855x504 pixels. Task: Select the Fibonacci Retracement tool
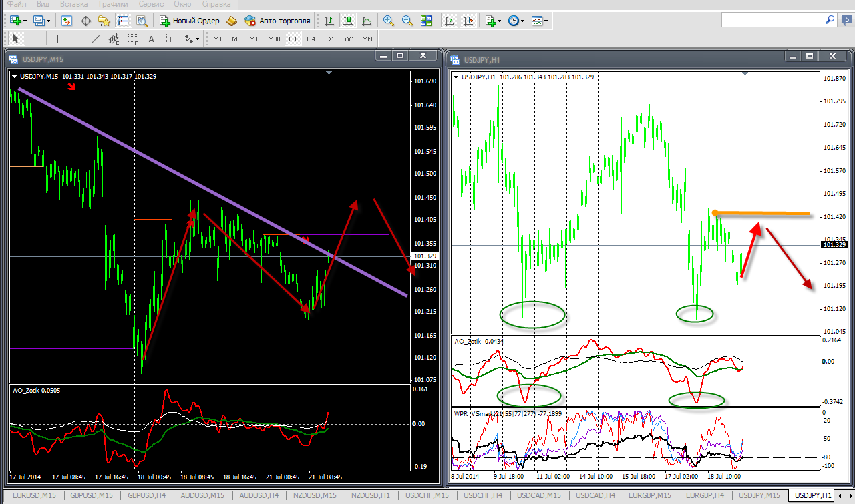point(133,39)
